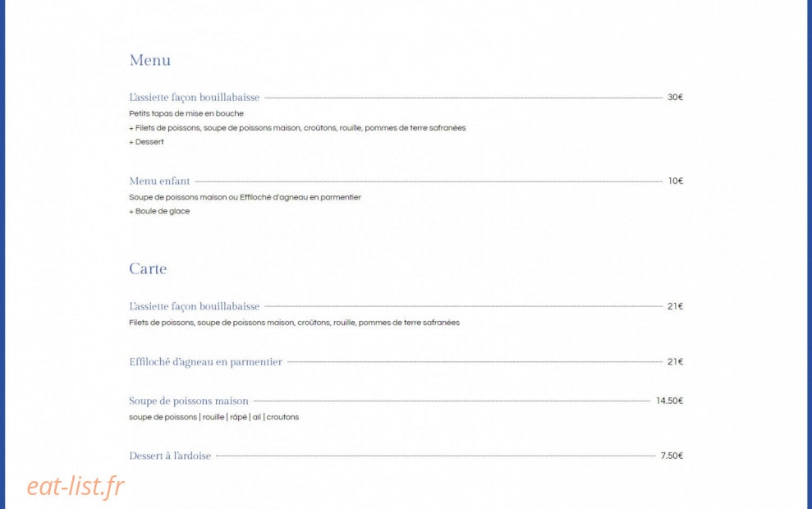Click the 21€ price for Effiloché d'agneau
The width and height of the screenshot is (812, 509).
click(675, 362)
